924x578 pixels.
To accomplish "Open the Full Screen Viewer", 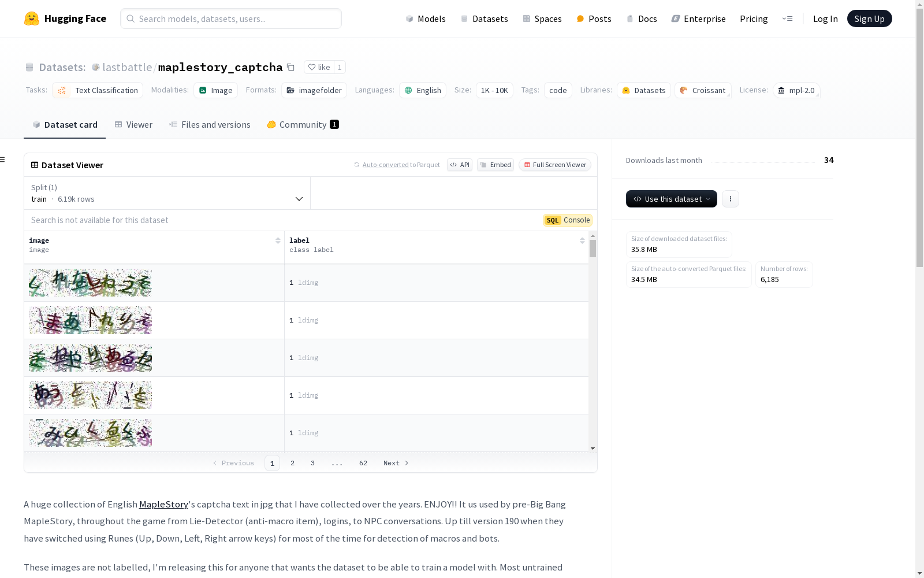I will coord(555,165).
